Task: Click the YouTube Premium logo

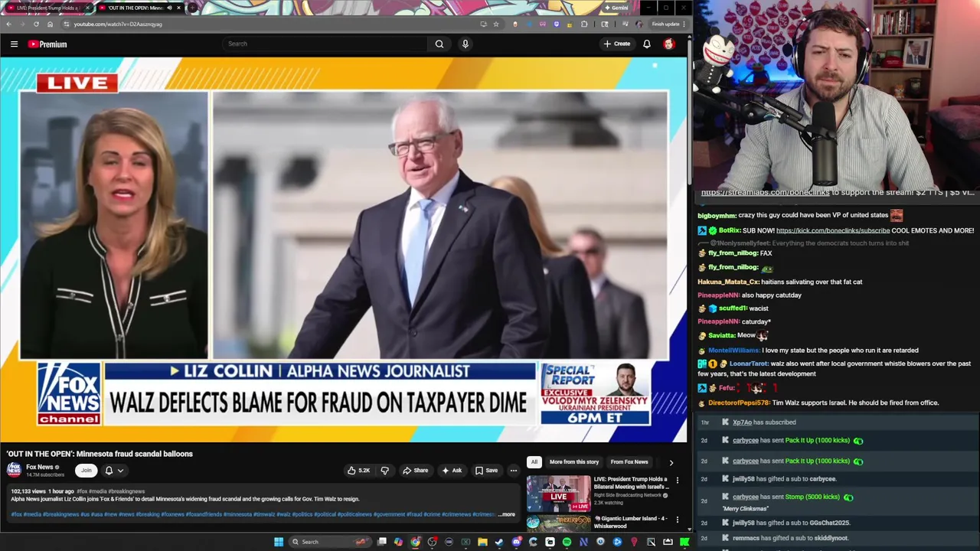Action: (x=47, y=44)
